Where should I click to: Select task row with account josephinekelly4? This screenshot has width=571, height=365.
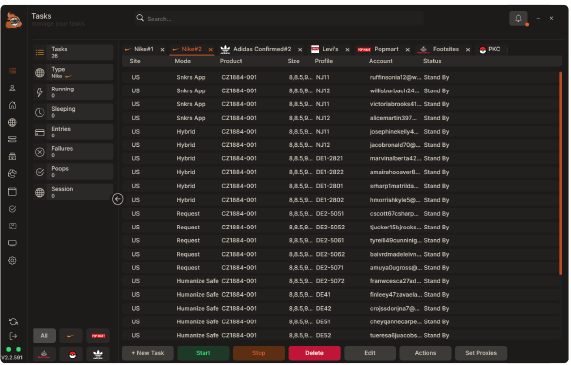(340, 132)
